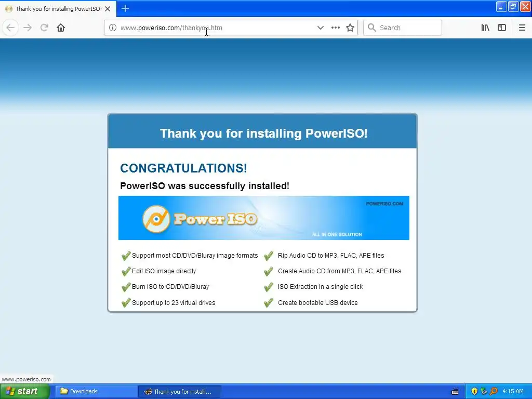Click 'ALL IN ONE SOLUTION' banner text
Viewport: 532px width, 399px height.
[337, 234]
